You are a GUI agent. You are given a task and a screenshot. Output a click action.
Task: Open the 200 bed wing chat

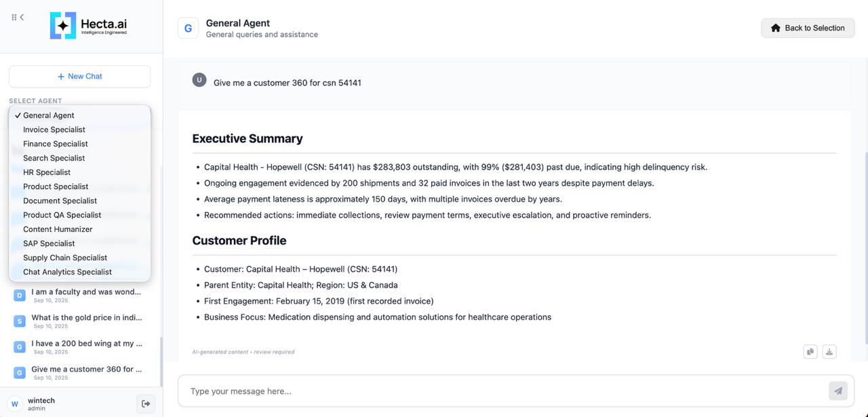[86, 344]
